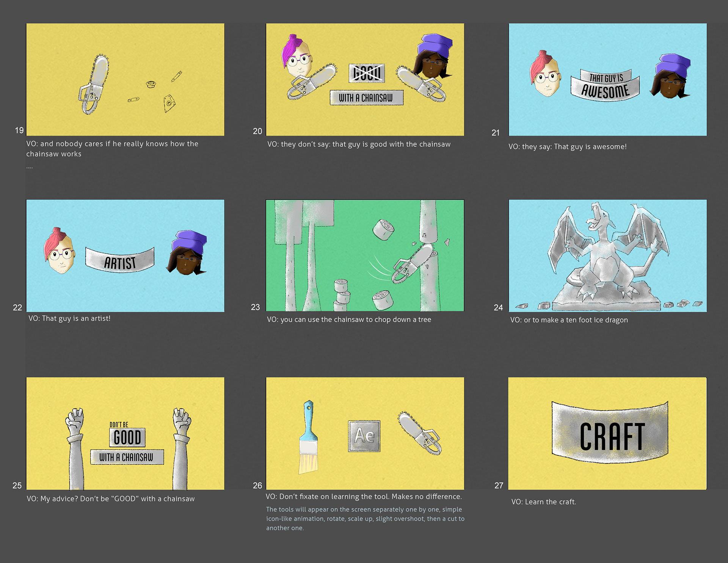The image size is (728, 563).
Task: Open frame 24 ice dragon sculpture panel
Action: (x=607, y=256)
